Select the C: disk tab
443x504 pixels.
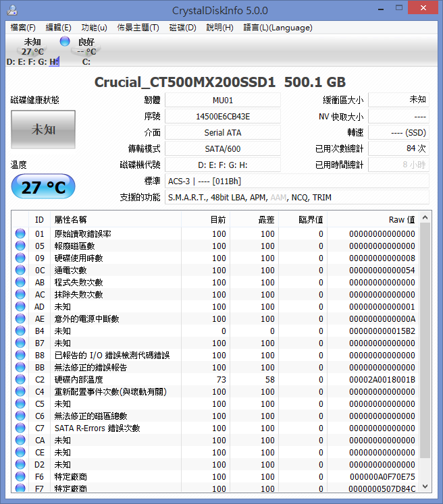(86, 51)
